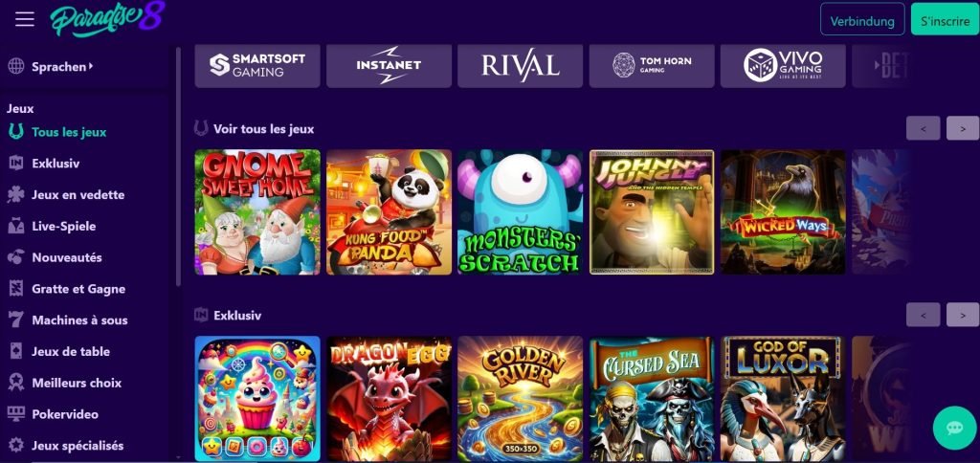Click the slot machine seven icon
This screenshot has width=980, height=463.
click(x=16, y=320)
